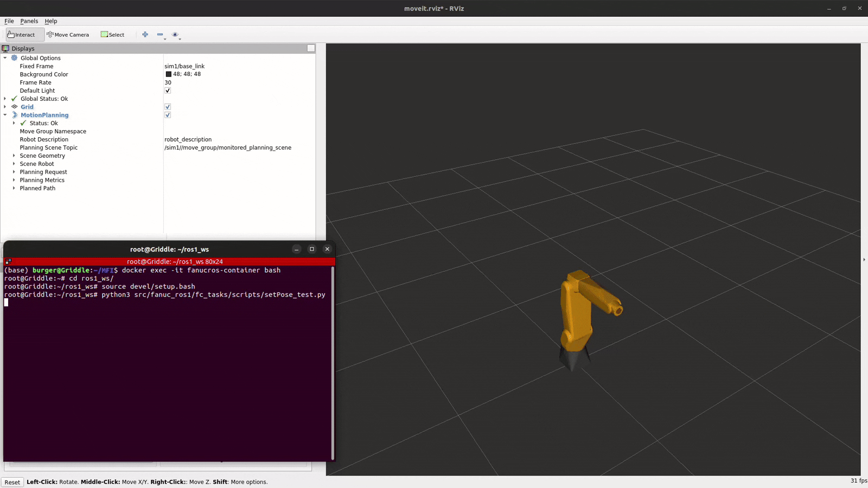The height and width of the screenshot is (488, 868).
Task: Click the Global Status green checkmark icon
Action: tap(15, 99)
